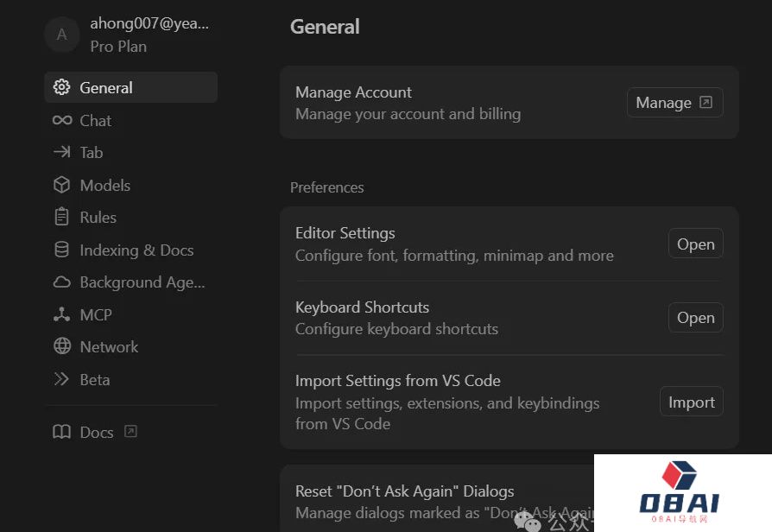Open the General settings section
This screenshot has width=772, height=532.
click(131, 87)
